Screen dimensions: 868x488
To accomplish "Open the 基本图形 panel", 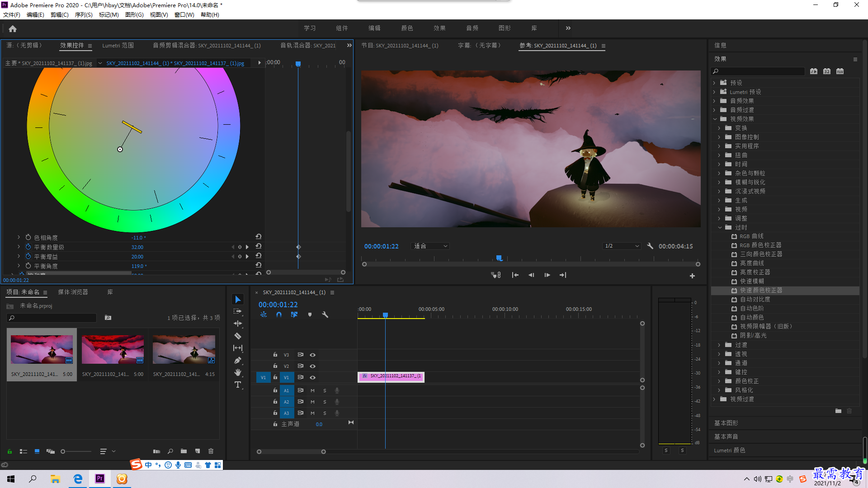I will tap(726, 423).
